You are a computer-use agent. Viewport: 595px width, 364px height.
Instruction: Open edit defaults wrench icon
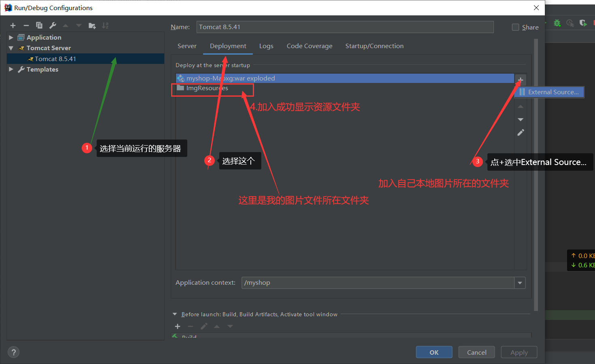[53, 25]
